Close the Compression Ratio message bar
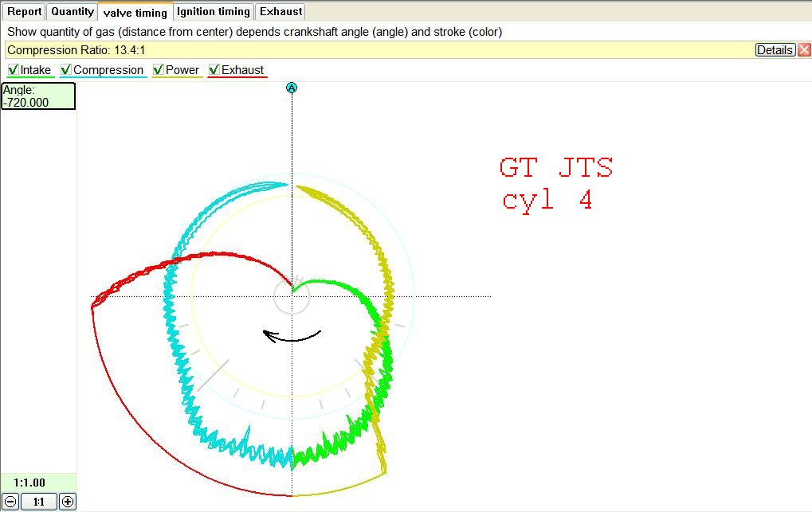The width and height of the screenshot is (812, 512). [804, 49]
